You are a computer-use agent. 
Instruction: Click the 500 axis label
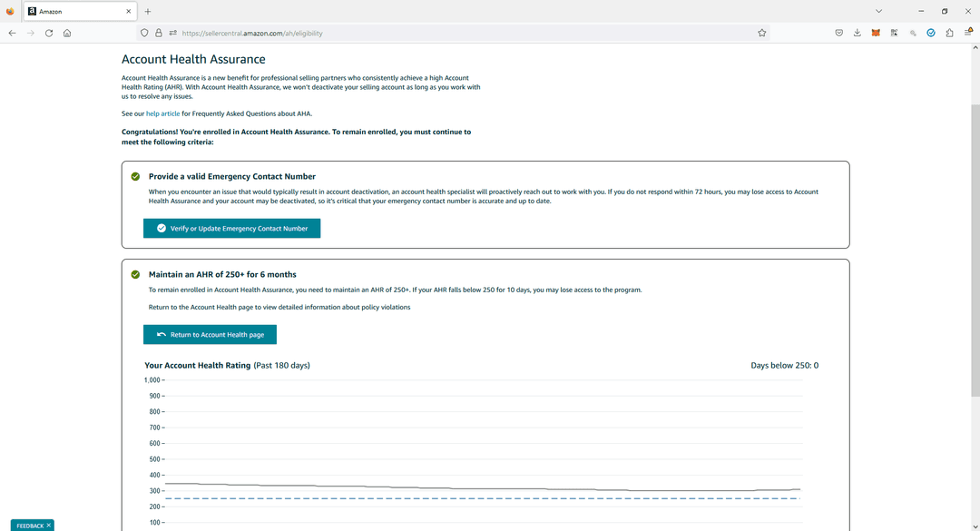pos(154,459)
